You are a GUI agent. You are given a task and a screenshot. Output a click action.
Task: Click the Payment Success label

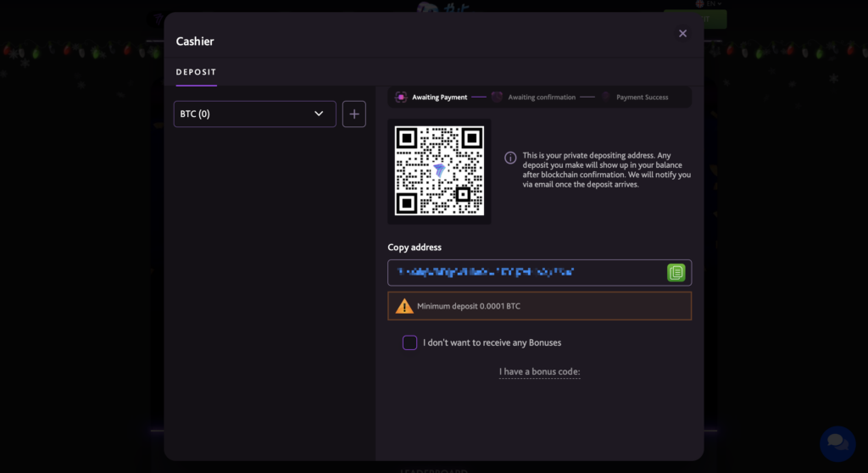tap(643, 97)
